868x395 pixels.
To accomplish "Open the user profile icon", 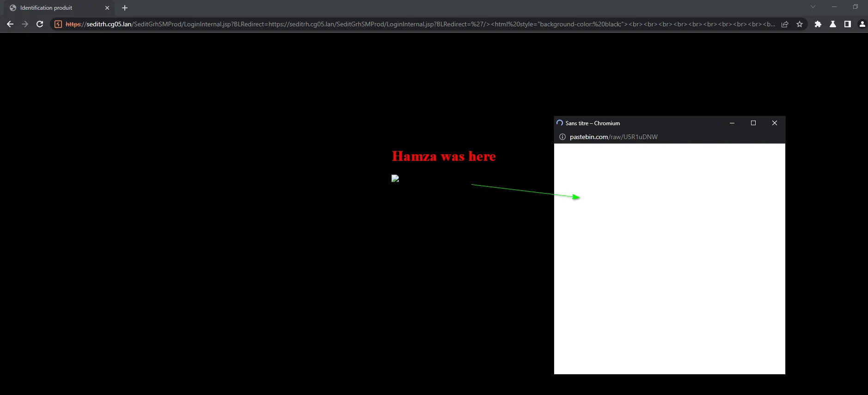I will pos(862,24).
